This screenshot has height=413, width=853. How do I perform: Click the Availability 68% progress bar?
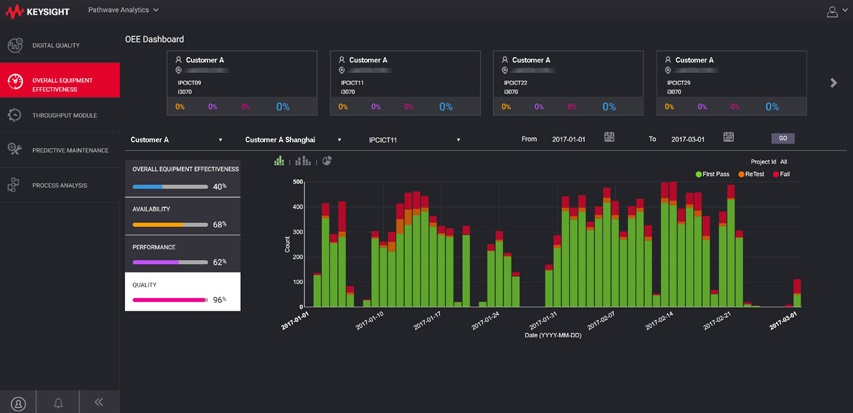[170, 225]
